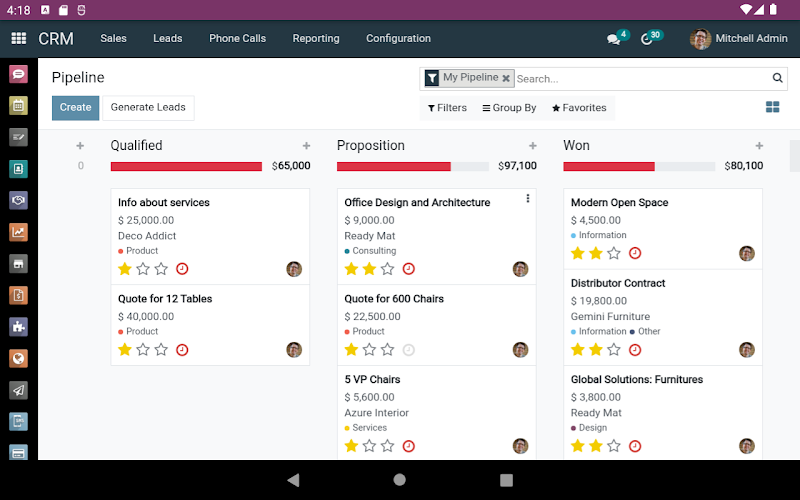This screenshot has height=500, width=800.
Task: Switch to kanban view icon
Action: tap(772, 107)
